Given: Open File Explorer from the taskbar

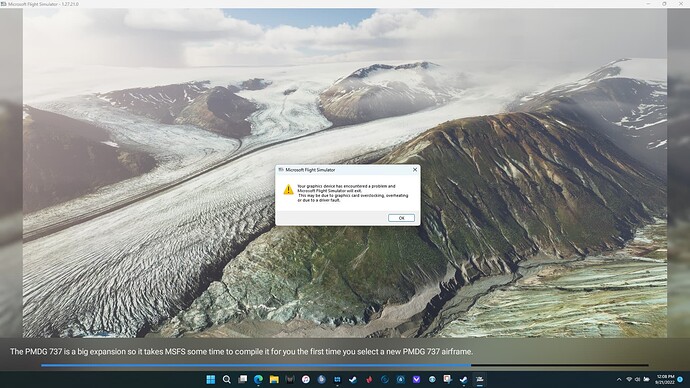Looking at the screenshot, I should click(x=274, y=379).
